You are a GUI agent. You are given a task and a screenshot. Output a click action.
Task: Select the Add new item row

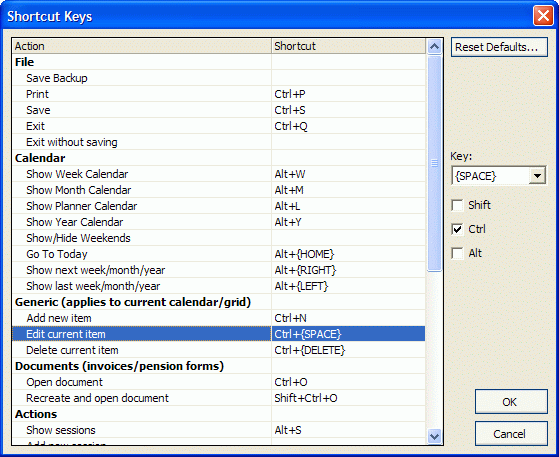point(219,318)
